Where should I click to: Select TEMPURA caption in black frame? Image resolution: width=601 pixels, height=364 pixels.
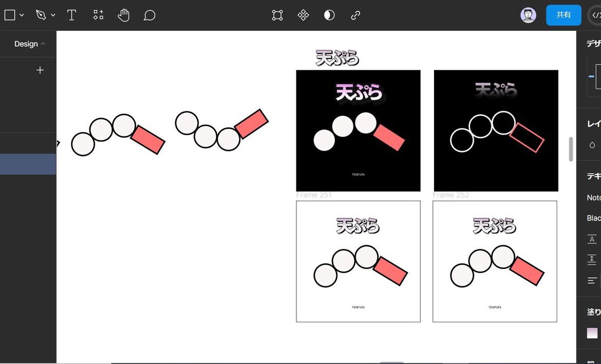point(359,175)
